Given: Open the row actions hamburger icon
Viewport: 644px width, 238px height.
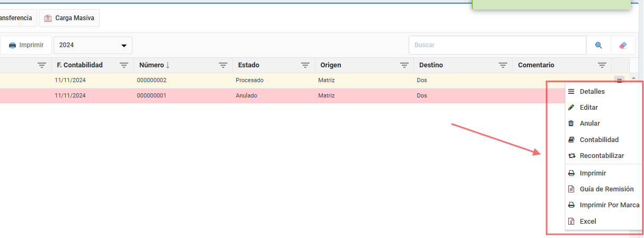Looking at the screenshot, I should point(619,80).
